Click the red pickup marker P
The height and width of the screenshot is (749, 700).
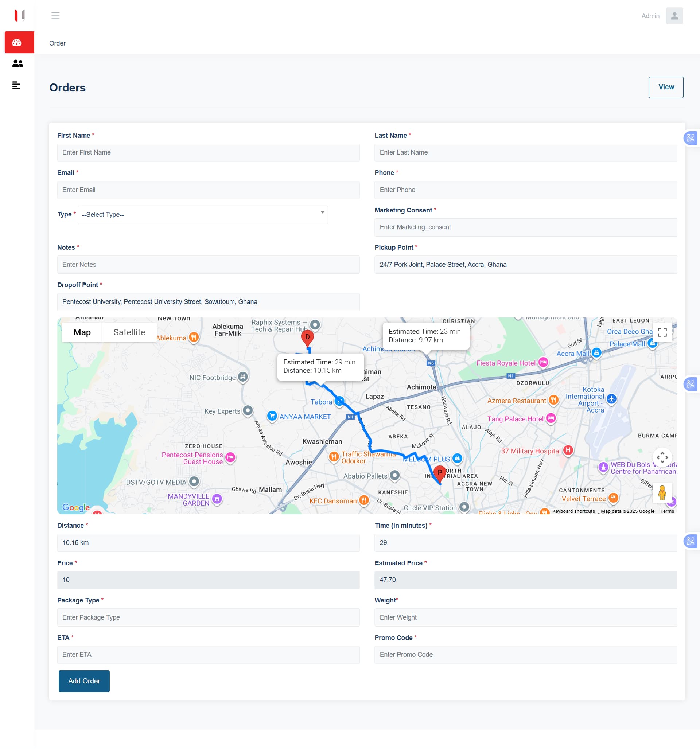coord(439,473)
